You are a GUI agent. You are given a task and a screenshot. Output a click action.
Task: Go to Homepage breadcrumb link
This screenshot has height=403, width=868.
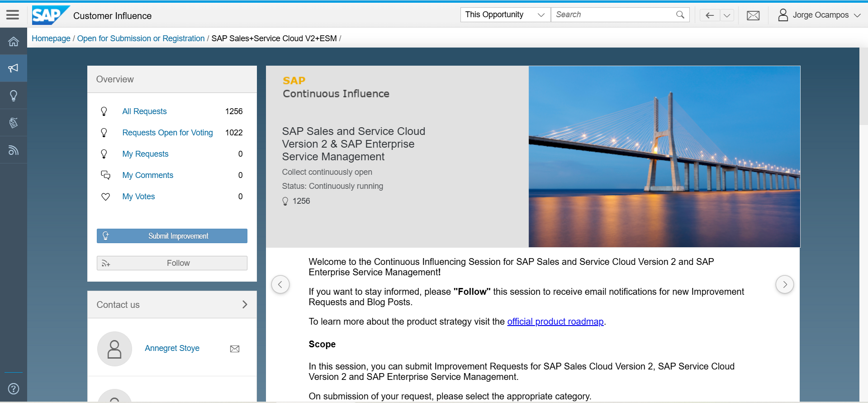(51, 38)
